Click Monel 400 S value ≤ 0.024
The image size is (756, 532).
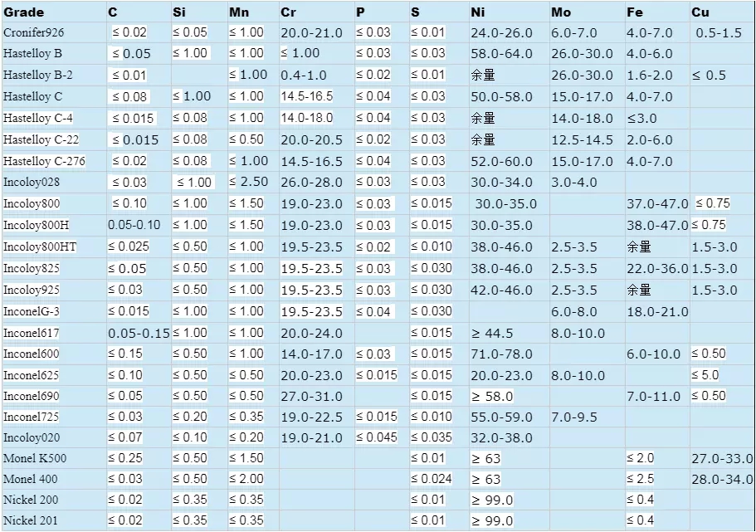pos(432,479)
